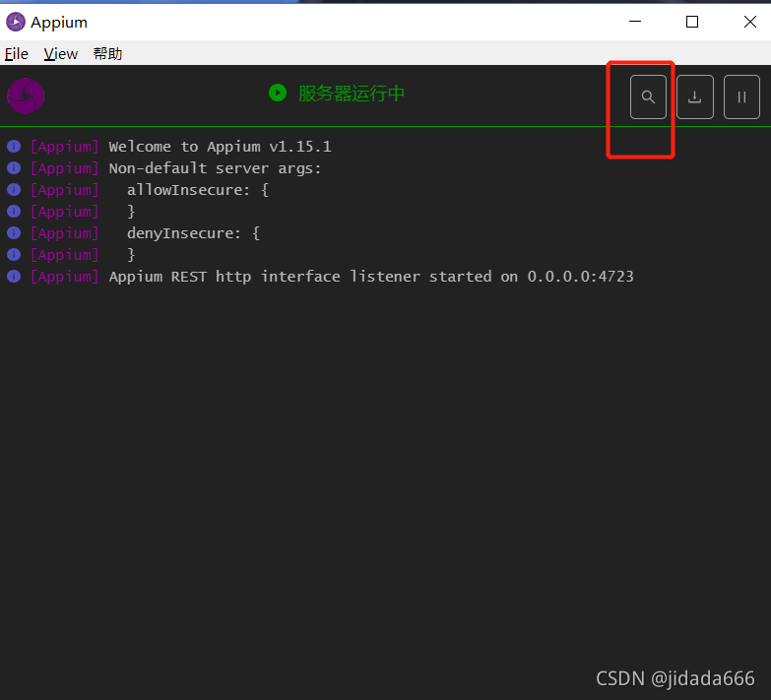The width and height of the screenshot is (771, 700).
Task: Open the 帮助 help menu
Action: coord(107,53)
